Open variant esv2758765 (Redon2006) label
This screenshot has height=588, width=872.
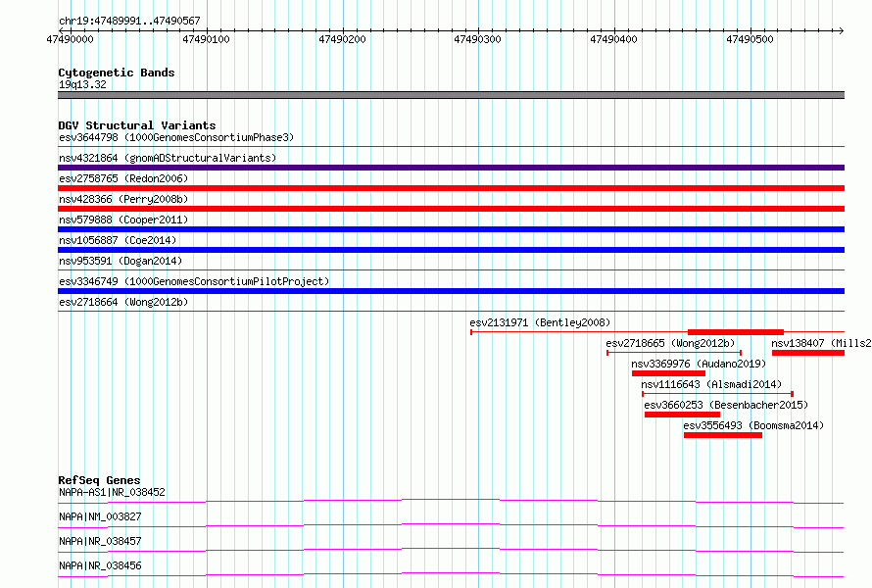(123, 178)
